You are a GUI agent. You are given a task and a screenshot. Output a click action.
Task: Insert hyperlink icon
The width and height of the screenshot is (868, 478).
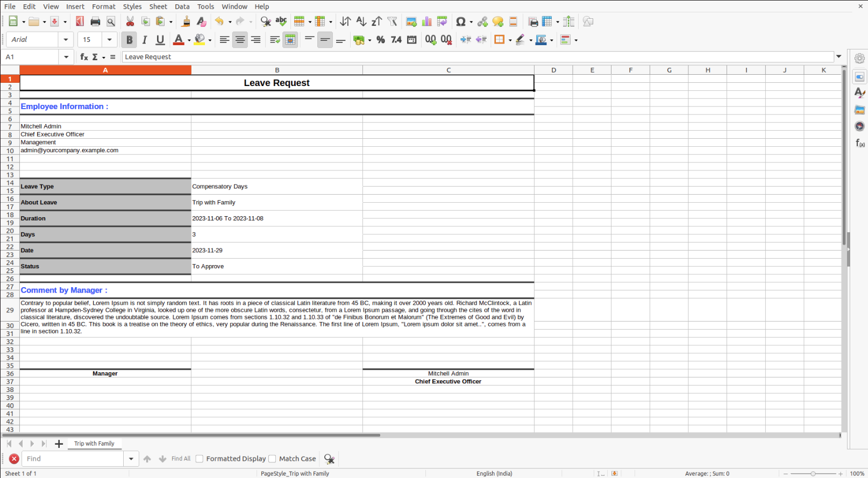point(482,22)
